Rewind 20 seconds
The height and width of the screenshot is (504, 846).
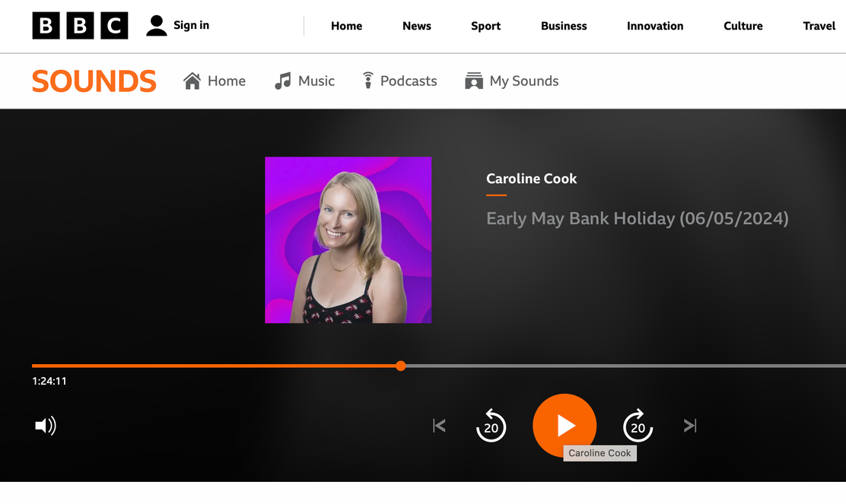[491, 426]
